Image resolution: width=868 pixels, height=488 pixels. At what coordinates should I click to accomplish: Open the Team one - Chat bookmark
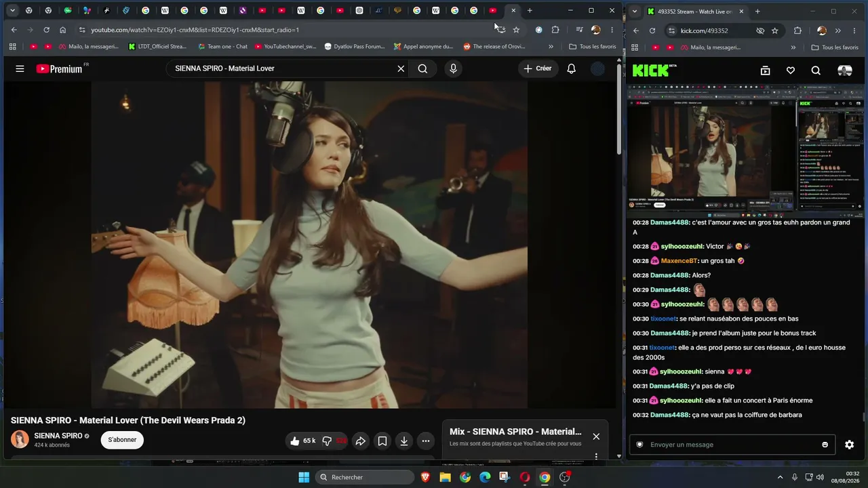tap(222, 47)
